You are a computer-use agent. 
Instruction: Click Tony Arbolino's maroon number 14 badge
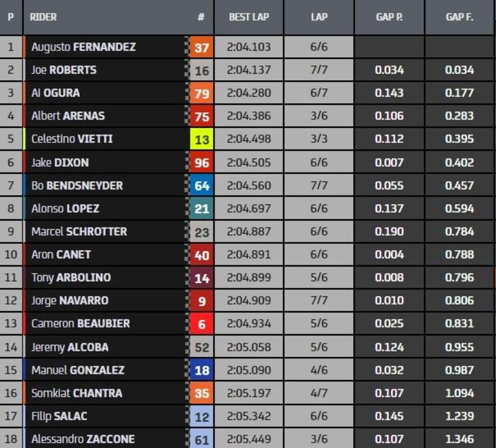point(201,278)
